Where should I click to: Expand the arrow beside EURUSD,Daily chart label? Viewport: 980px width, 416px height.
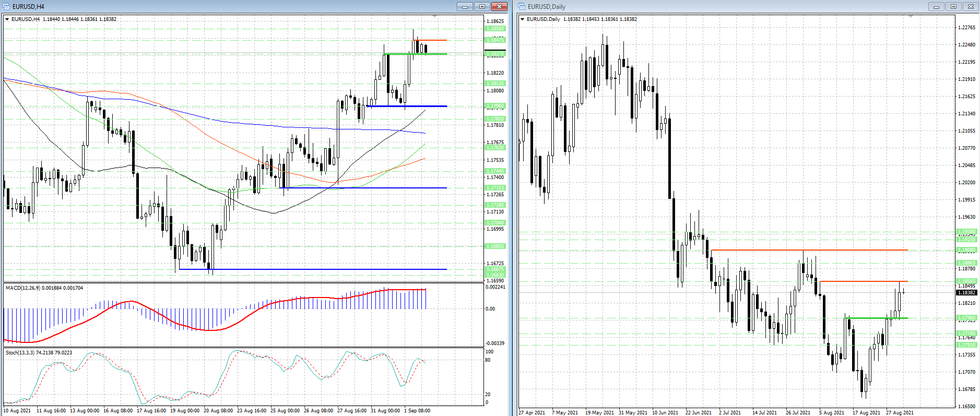coord(523,19)
